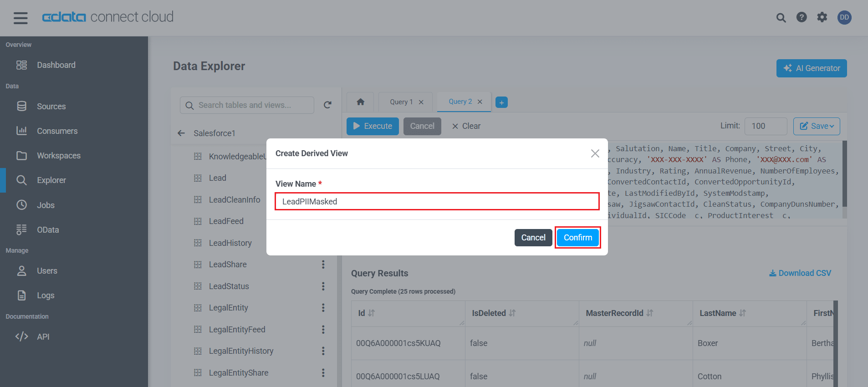Image resolution: width=868 pixels, height=387 pixels.
Task: Confirm the derived view creation
Action: click(x=577, y=238)
